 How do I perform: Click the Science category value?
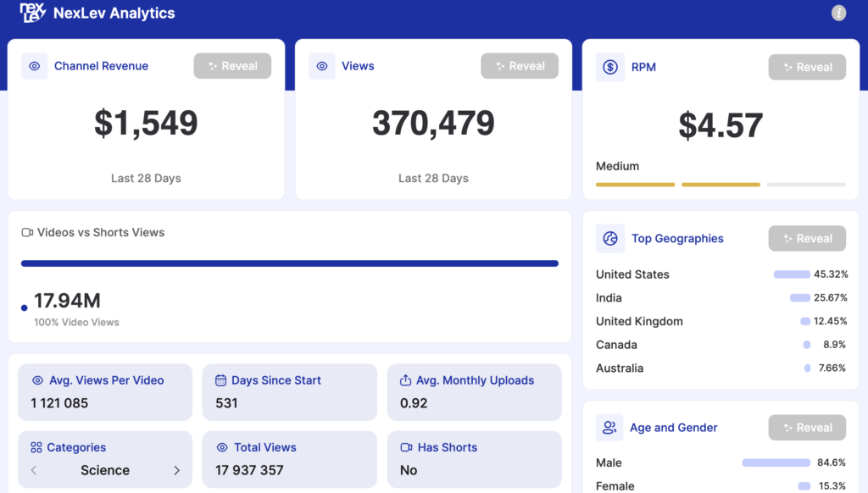pyautogui.click(x=105, y=470)
